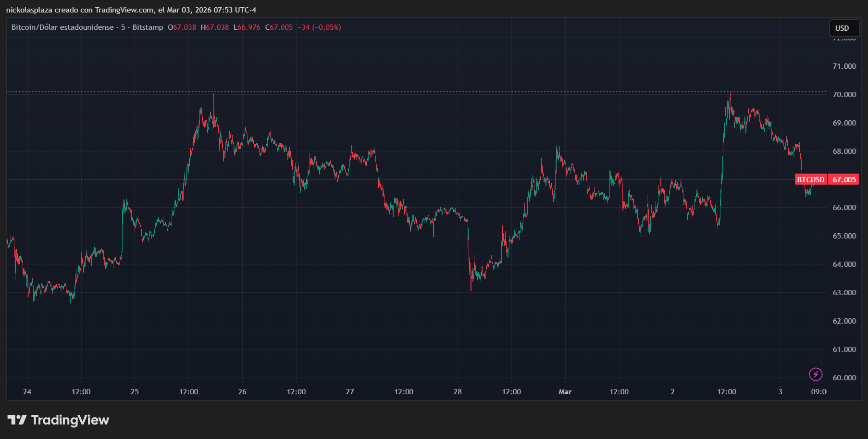Click the low value L66.976
The image size is (868, 439).
tap(247, 27)
